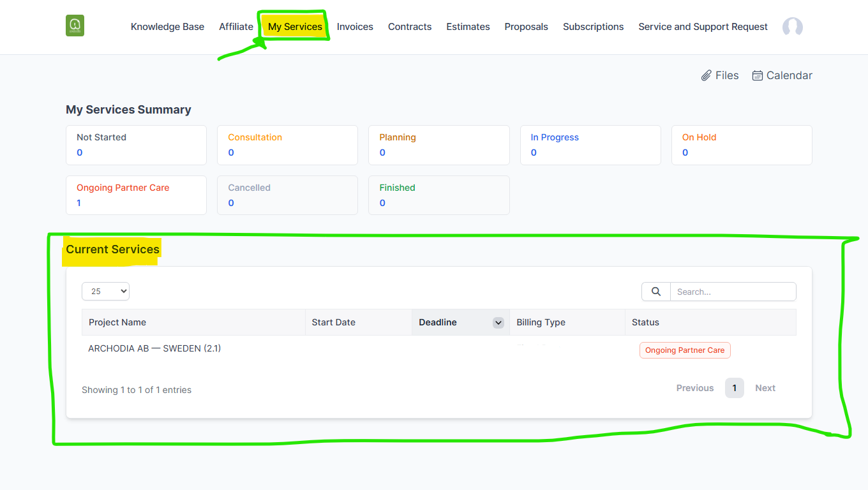Open the Subscriptions page
This screenshot has height=490, width=868.
click(593, 27)
